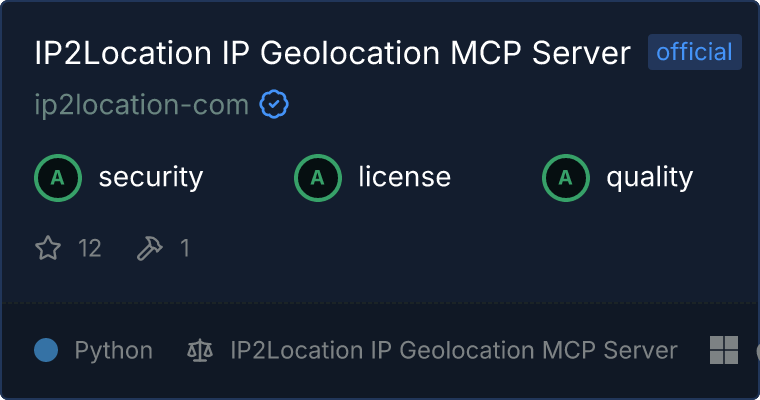The image size is (760, 400).
Task: Click the blue Python language color dot
Action: point(46,350)
